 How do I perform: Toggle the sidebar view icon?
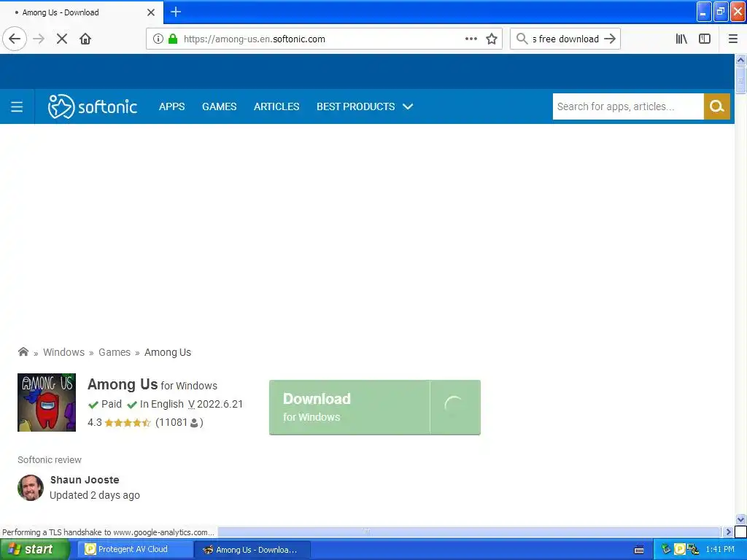[705, 39]
